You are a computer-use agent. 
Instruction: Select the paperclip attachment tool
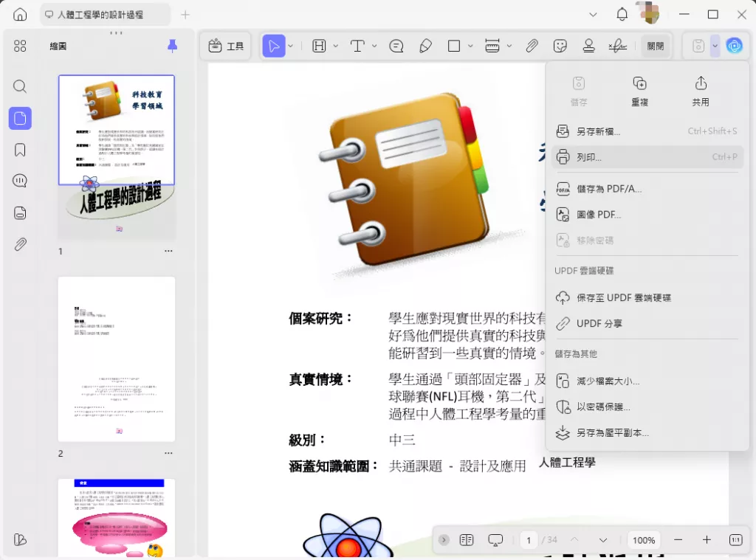(532, 46)
